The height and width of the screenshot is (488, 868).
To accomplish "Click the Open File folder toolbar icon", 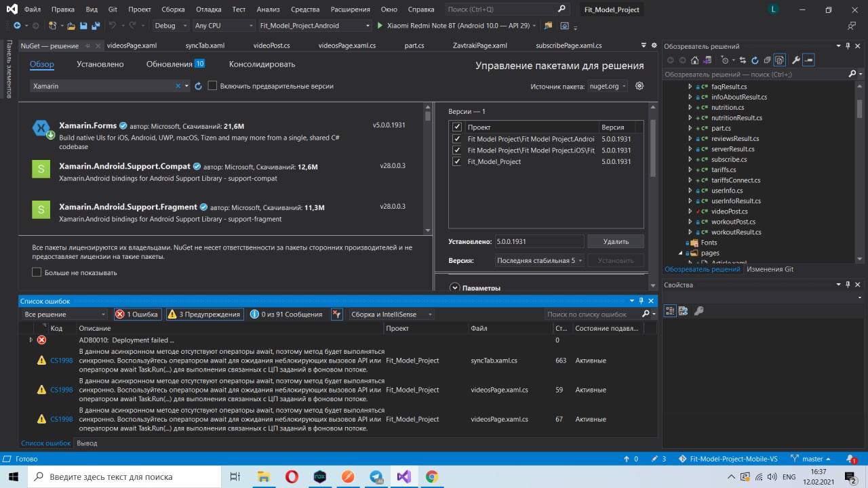I will click(x=71, y=26).
